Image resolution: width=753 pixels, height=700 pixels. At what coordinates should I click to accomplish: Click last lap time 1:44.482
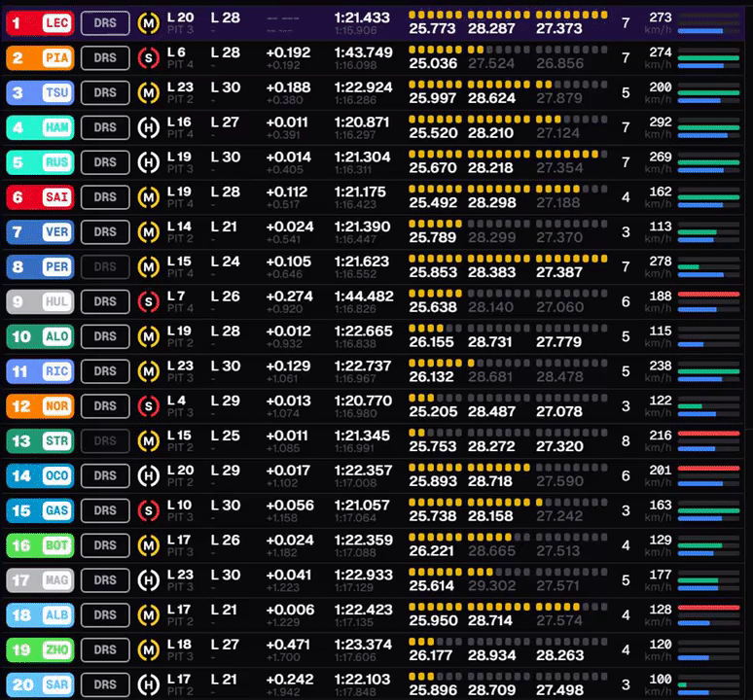tap(364, 297)
